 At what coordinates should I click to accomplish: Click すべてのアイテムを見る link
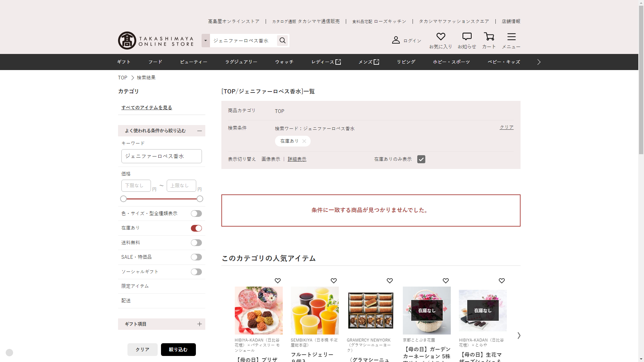147,108
